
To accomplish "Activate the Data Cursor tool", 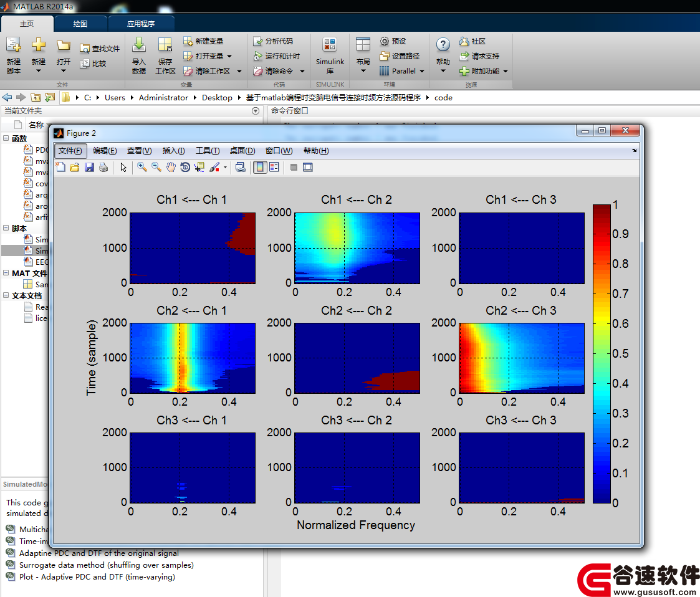I will click(x=199, y=167).
